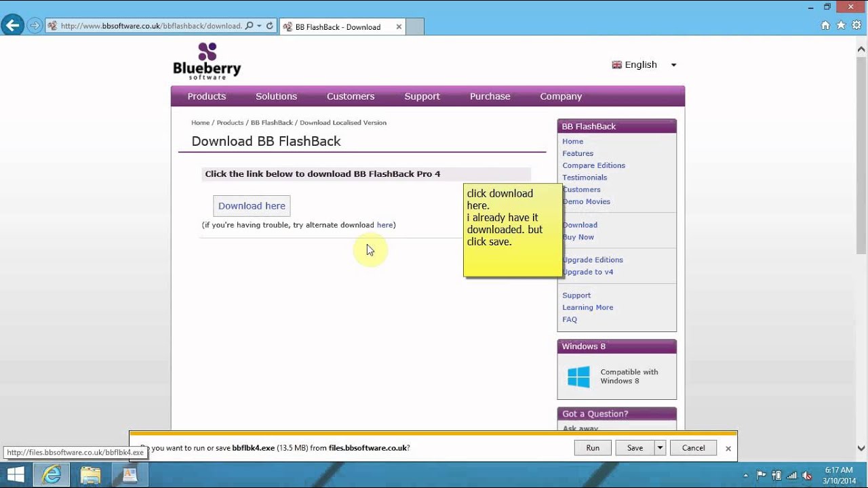Click the page scrollbar up arrow

coord(861,48)
